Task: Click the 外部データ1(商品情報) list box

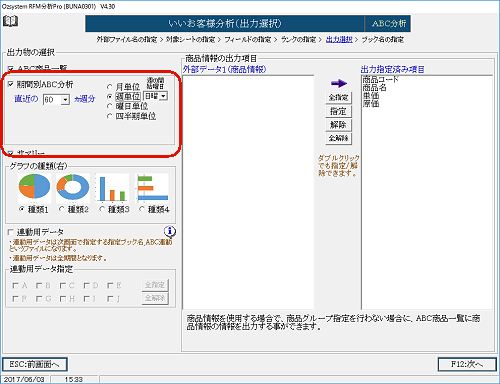Action: click(x=248, y=192)
